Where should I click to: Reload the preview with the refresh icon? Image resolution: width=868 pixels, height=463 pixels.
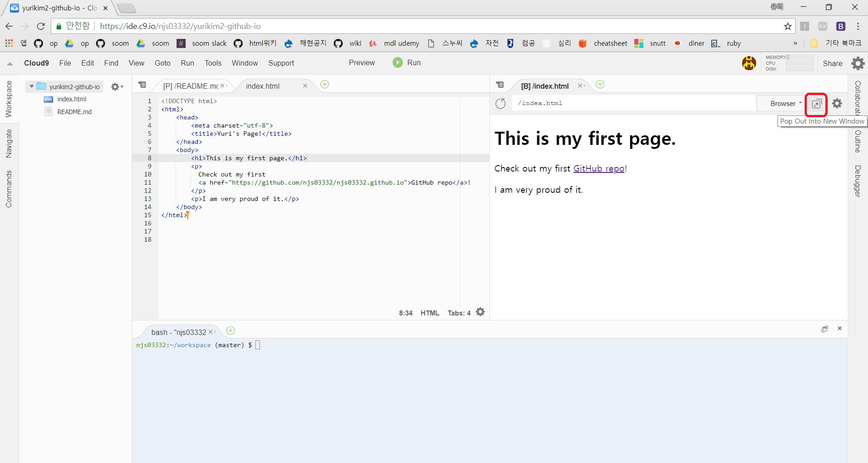[x=500, y=104]
